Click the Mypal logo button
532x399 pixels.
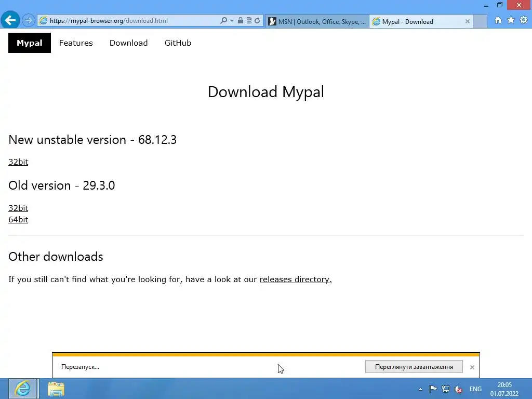30,43
